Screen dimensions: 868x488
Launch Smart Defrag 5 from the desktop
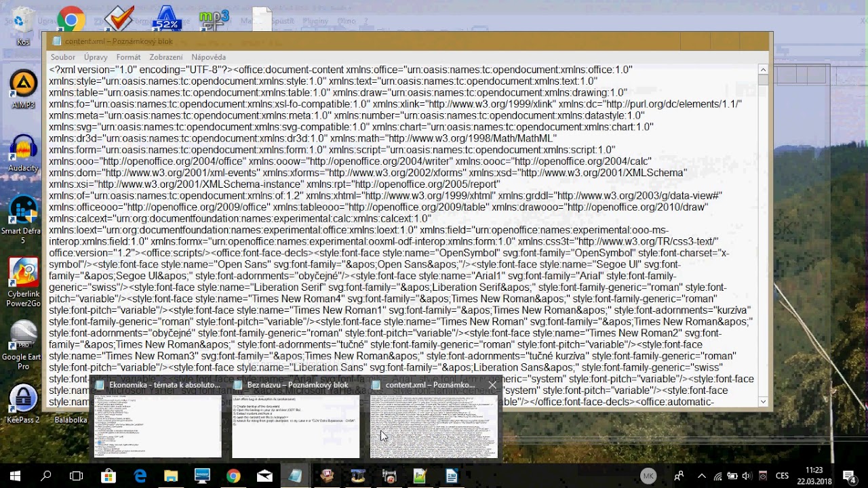coord(23,220)
